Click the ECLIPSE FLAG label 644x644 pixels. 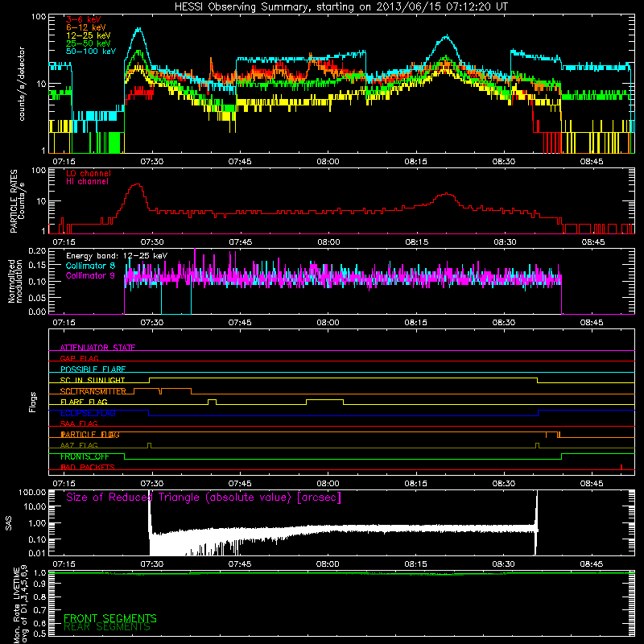[88, 413]
